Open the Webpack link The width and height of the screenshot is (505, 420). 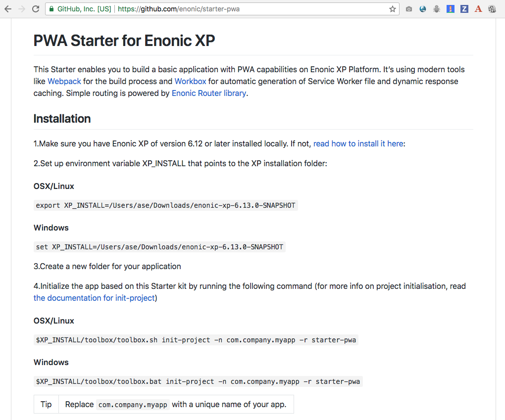click(x=64, y=82)
